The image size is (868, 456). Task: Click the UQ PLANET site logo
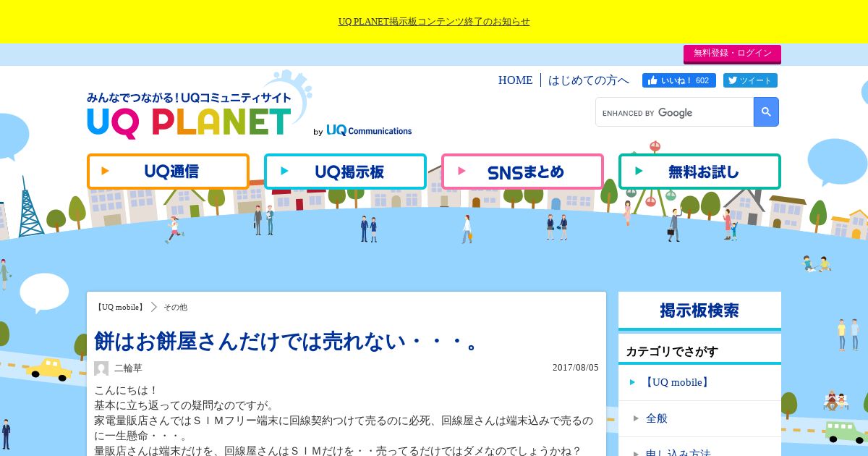[x=190, y=116]
